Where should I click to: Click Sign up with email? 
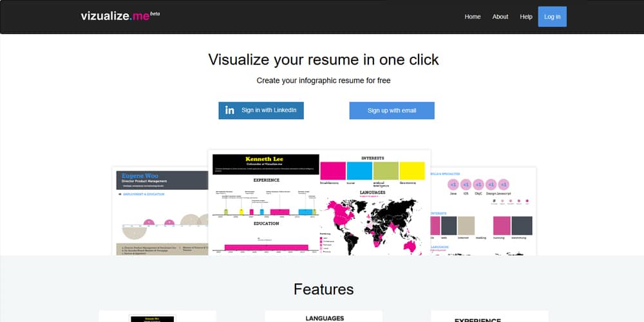pyautogui.click(x=392, y=111)
